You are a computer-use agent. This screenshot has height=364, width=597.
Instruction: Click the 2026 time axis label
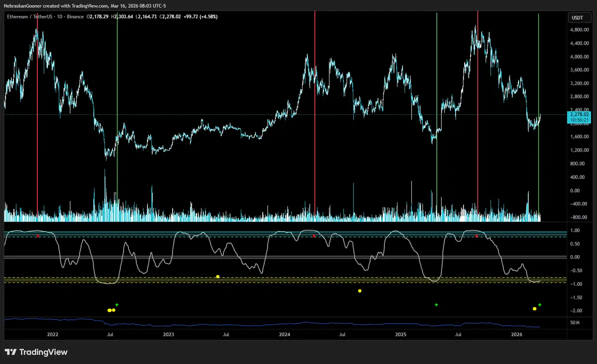[x=516, y=336]
